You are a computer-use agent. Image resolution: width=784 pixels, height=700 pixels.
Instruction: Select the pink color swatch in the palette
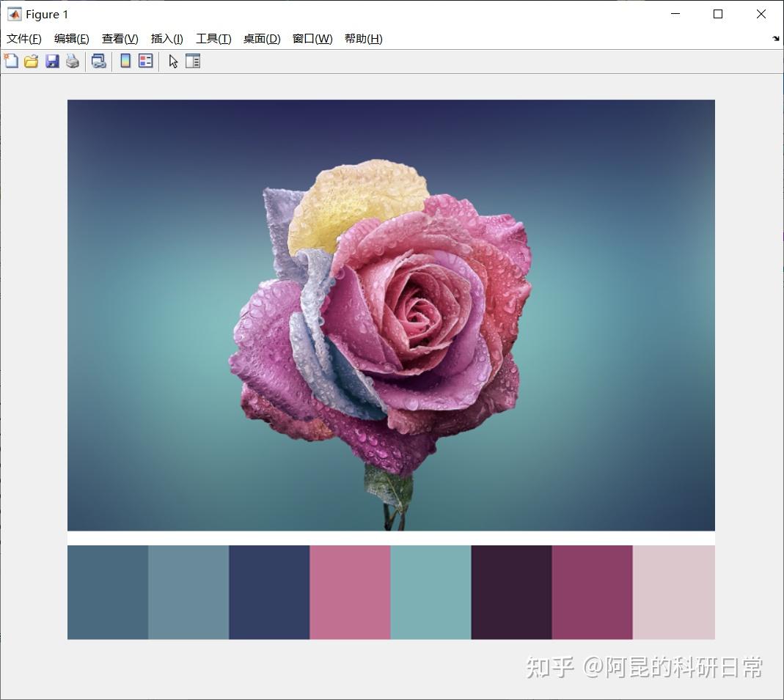tap(348, 592)
